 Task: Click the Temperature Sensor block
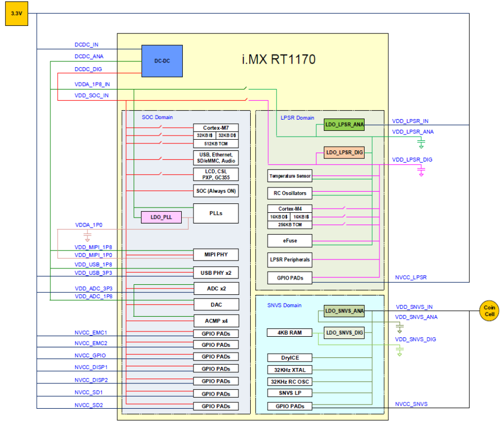(289, 175)
